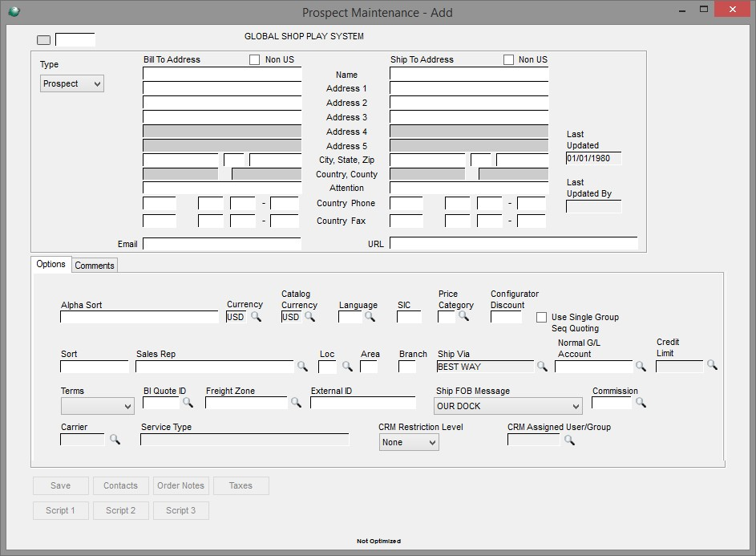Click the Ship To Name field

tap(469, 74)
